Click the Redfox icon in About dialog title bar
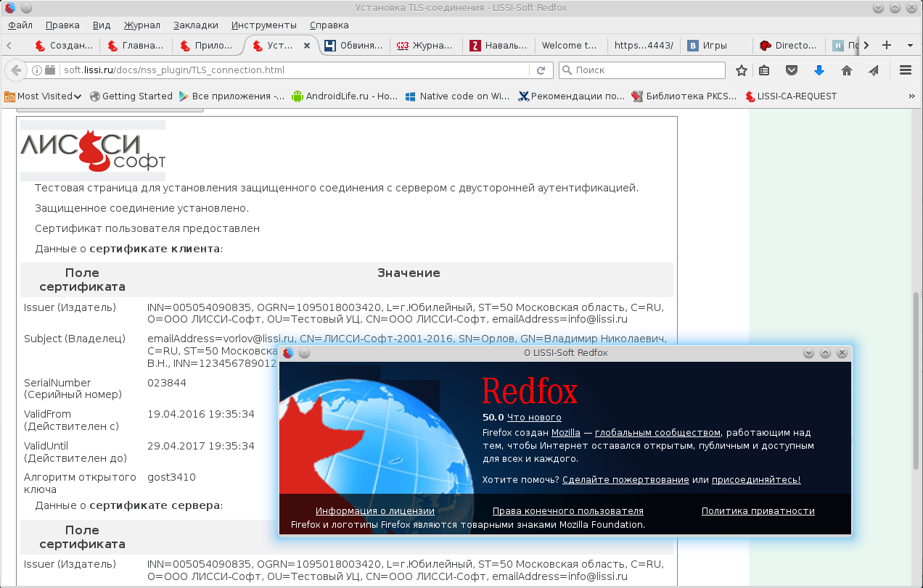 click(288, 352)
